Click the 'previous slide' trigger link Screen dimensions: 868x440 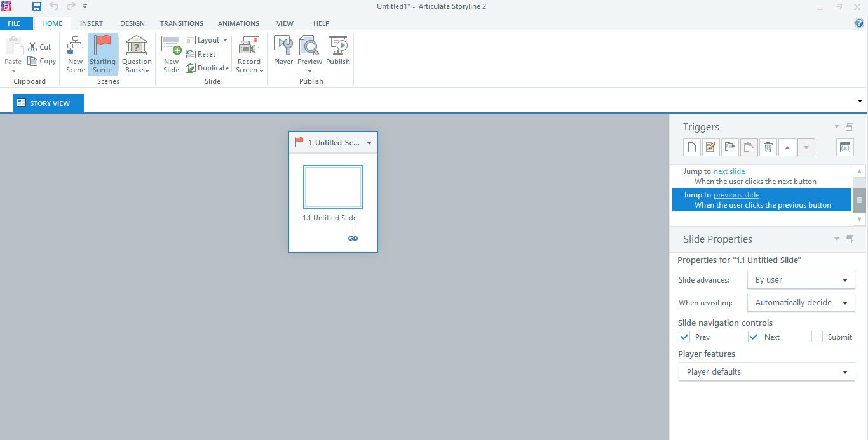(736, 195)
